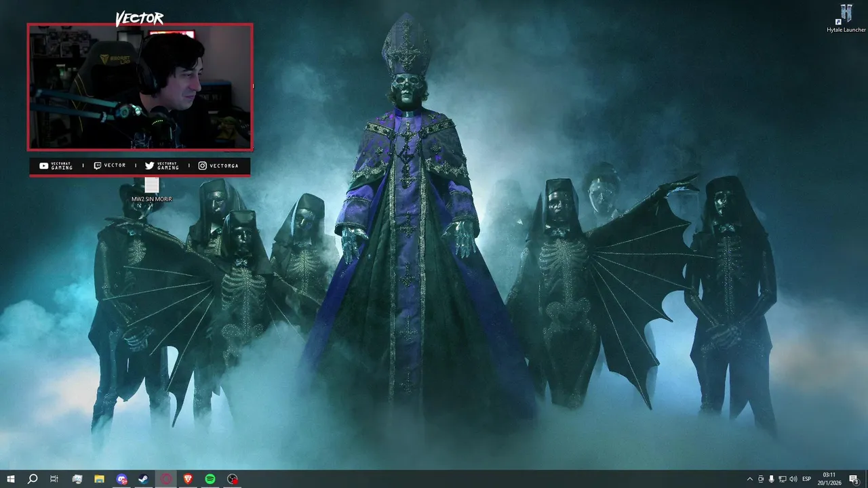The image size is (868, 488).
Task: Open network status from the tray
Action: [x=783, y=479]
